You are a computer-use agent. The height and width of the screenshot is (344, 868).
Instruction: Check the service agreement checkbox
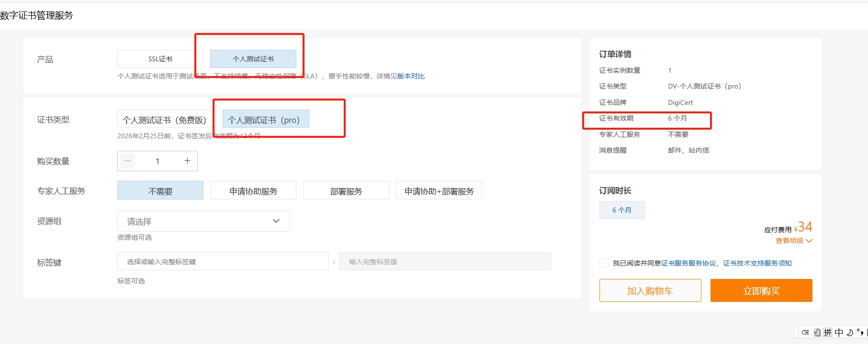click(604, 263)
